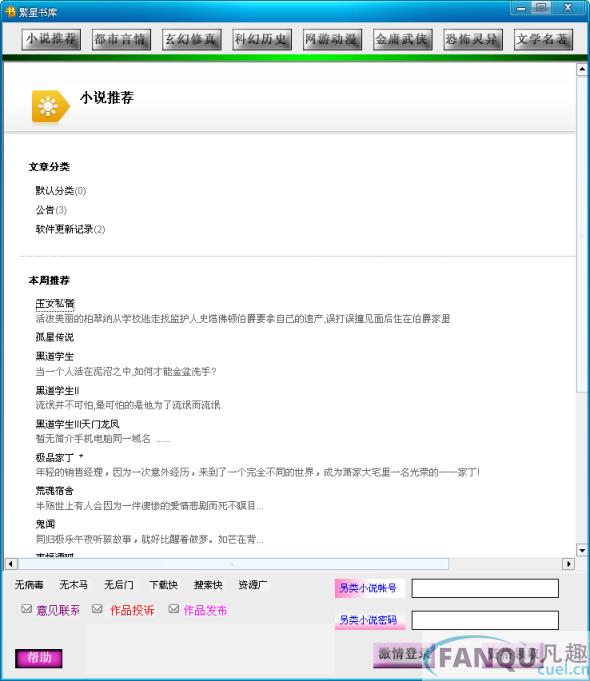This screenshot has width=590, height=681.
Task: Click the envelope icon next to 作品发布
Action: pyautogui.click(x=174, y=609)
